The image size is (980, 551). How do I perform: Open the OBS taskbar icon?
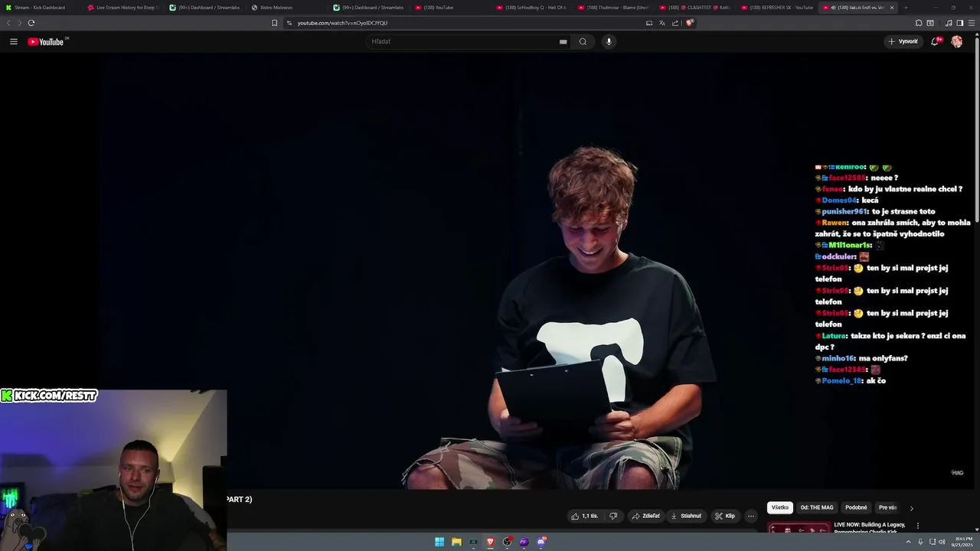tap(508, 542)
